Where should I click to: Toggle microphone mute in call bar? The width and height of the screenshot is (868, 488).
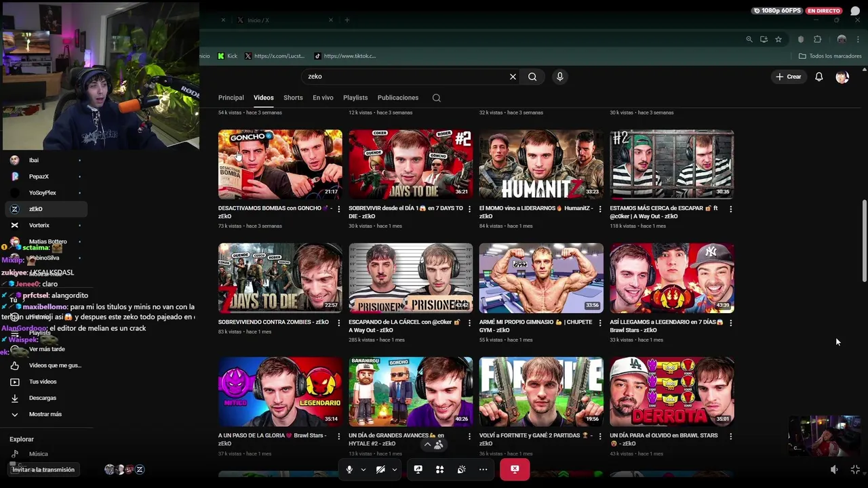point(349,469)
